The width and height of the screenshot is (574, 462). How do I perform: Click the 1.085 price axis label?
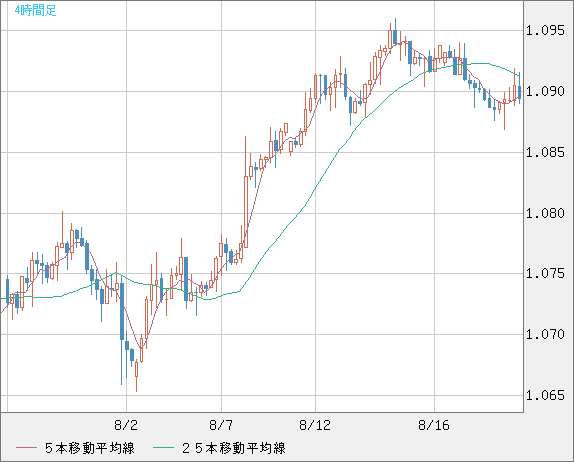[x=545, y=152]
